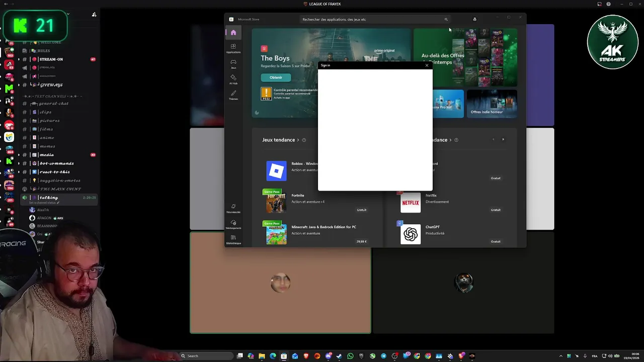The width and height of the screenshot is (644, 362).
Task: Open the RULES Discord channel
Action: pos(59,51)
